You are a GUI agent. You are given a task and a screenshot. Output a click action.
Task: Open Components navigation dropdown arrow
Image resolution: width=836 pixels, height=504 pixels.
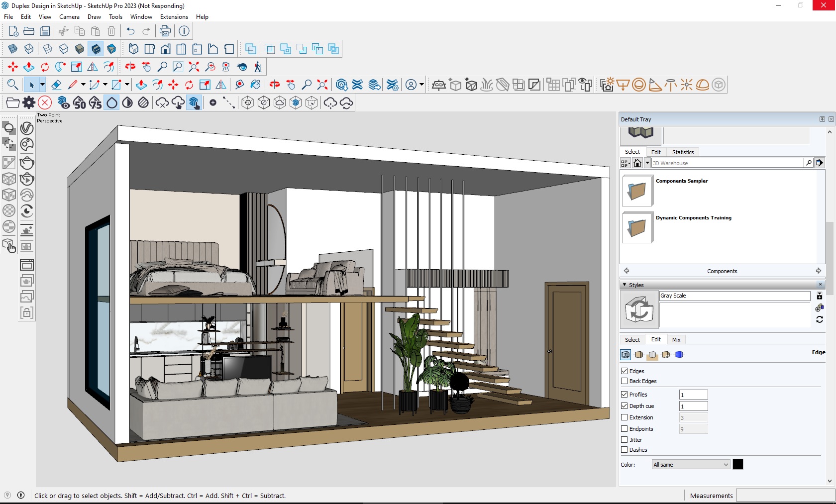pyautogui.click(x=647, y=163)
